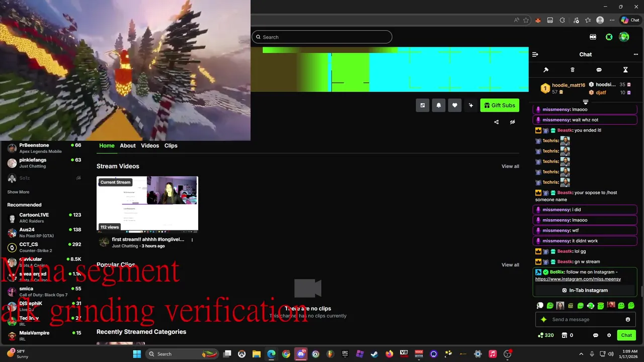
Task: Open the Clips channel tab
Action: (171, 145)
